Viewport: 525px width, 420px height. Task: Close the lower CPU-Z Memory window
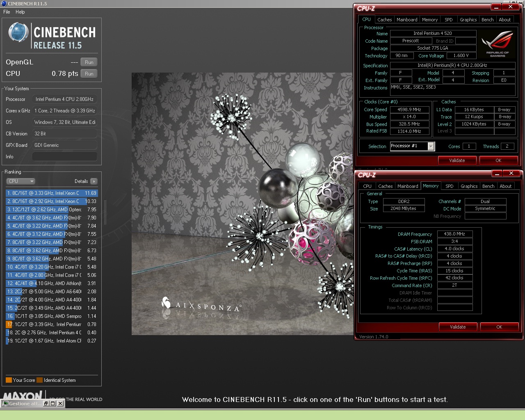(x=511, y=173)
